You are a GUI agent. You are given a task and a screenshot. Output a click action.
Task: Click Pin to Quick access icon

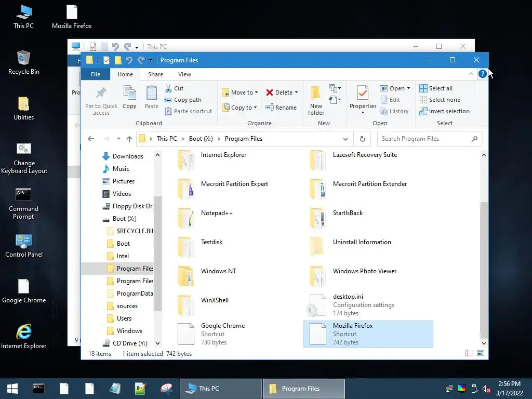tap(101, 92)
